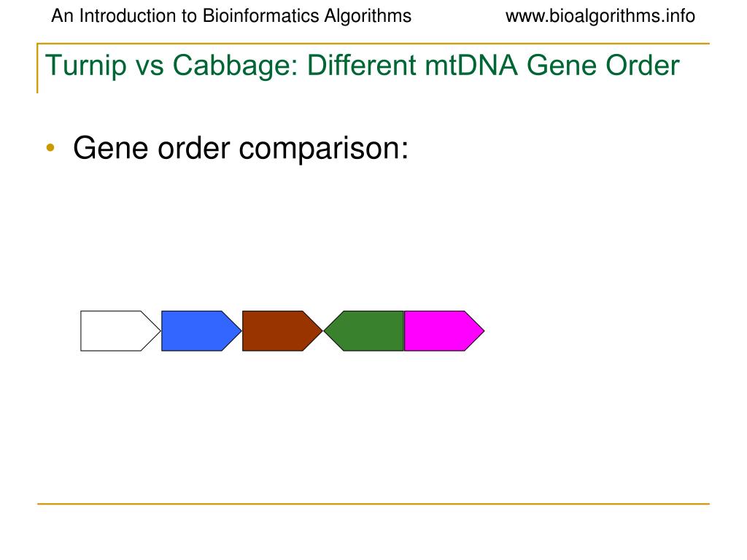
Task: Click the 'Gene order comparison:' bullet text
Action: tap(241, 149)
